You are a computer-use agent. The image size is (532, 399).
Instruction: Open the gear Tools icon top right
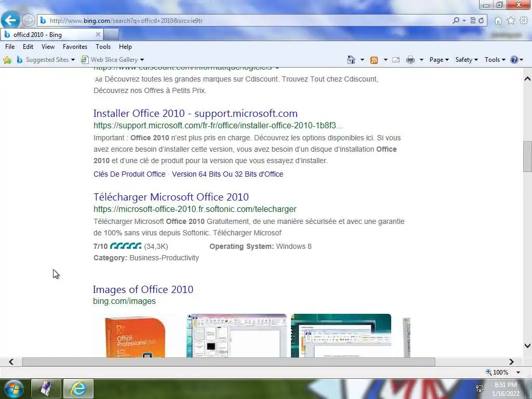[524, 21]
